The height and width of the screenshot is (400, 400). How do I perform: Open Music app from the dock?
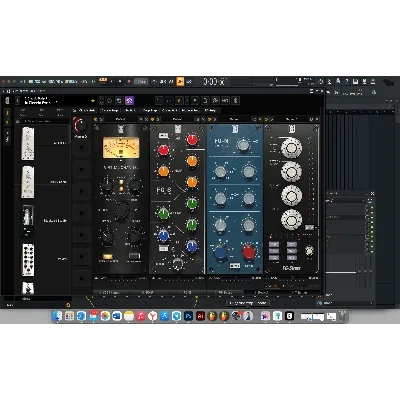click(141, 316)
